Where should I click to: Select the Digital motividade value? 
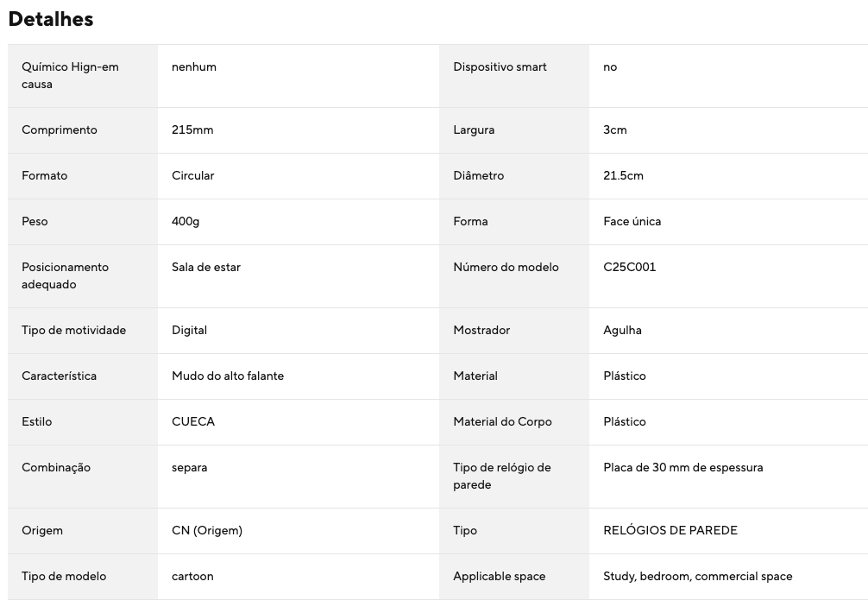click(x=189, y=330)
